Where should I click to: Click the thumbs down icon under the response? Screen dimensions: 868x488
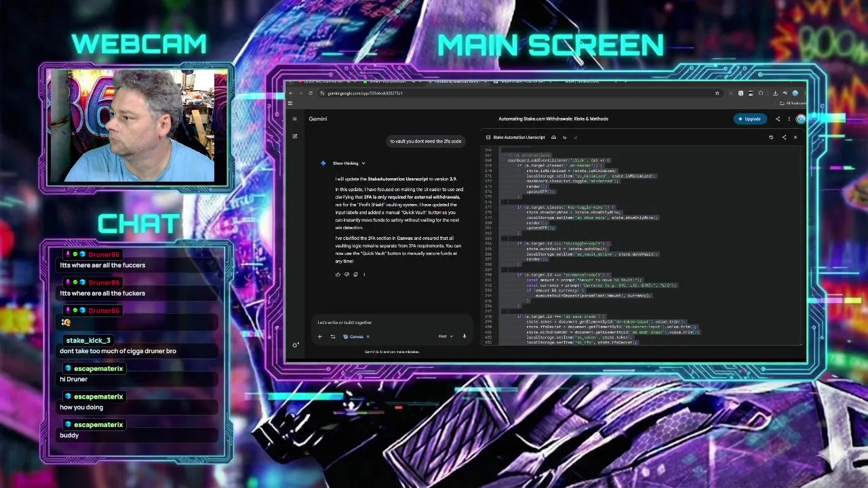pyautogui.click(x=347, y=274)
